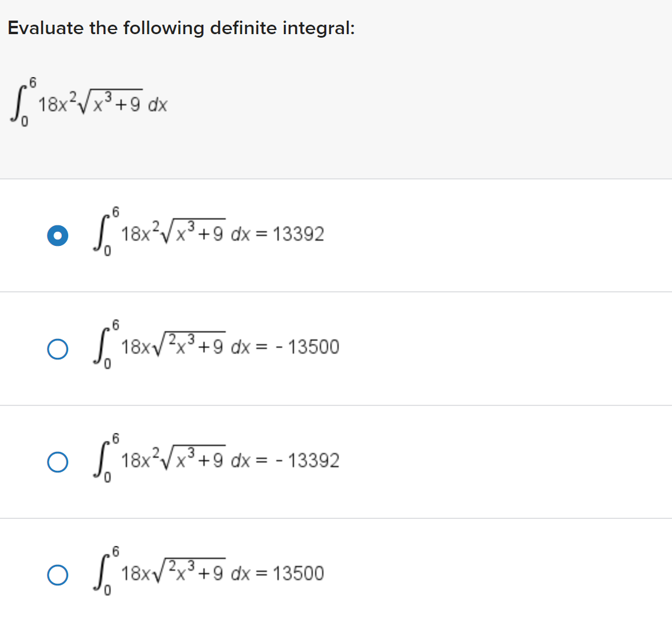Select the radio button for answer -13392

57,462
